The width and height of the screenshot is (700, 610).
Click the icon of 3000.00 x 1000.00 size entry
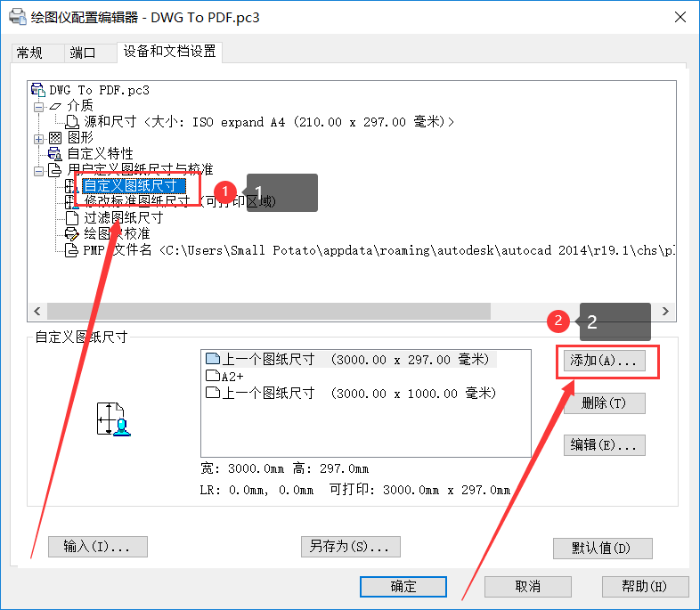click(x=213, y=393)
